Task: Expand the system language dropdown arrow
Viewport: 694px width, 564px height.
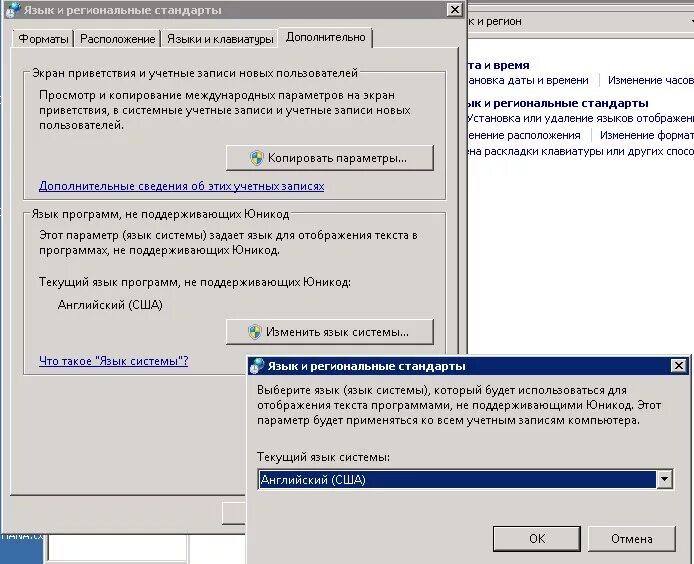Action: click(664, 479)
